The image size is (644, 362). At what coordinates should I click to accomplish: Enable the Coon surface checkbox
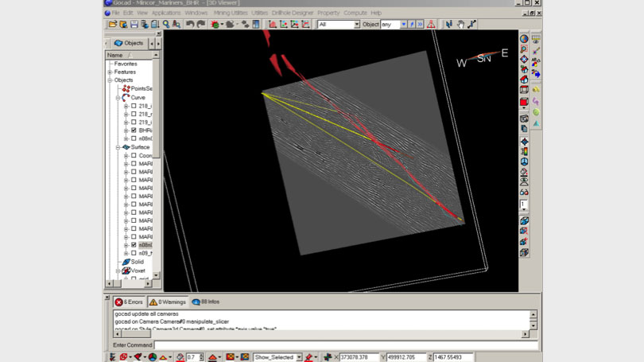click(x=134, y=156)
